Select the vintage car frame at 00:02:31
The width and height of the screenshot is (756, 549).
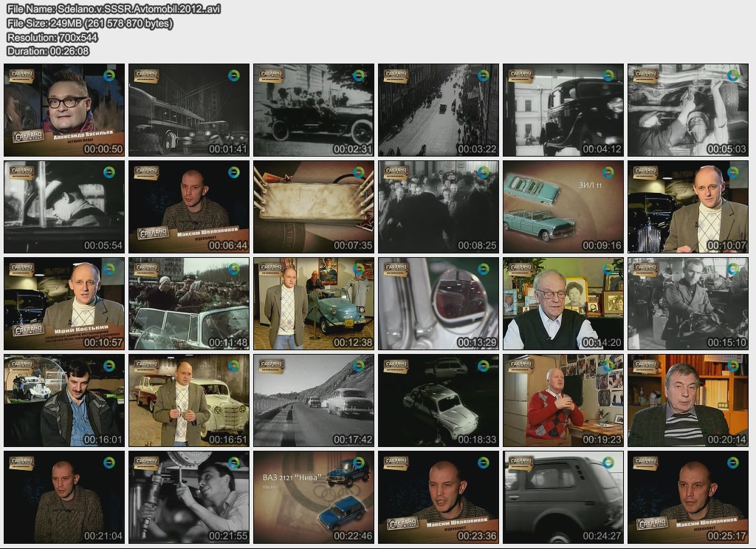pos(313,110)
